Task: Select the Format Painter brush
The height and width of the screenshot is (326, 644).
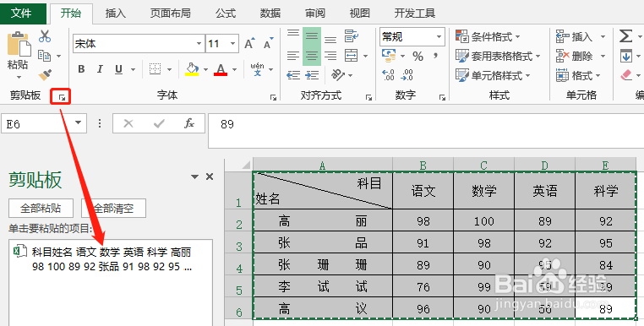Action: pos(45,74)
